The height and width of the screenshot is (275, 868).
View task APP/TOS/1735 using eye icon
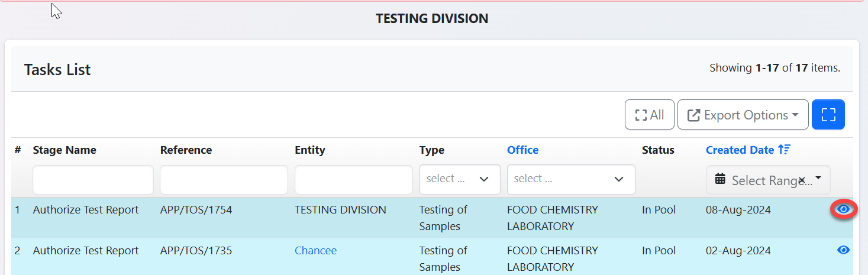(844, 251)
